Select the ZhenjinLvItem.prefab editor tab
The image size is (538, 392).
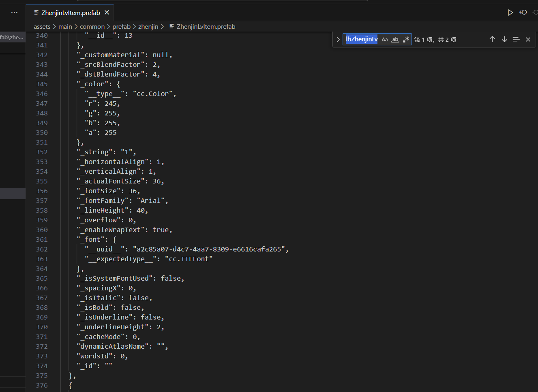click(70, 13)
